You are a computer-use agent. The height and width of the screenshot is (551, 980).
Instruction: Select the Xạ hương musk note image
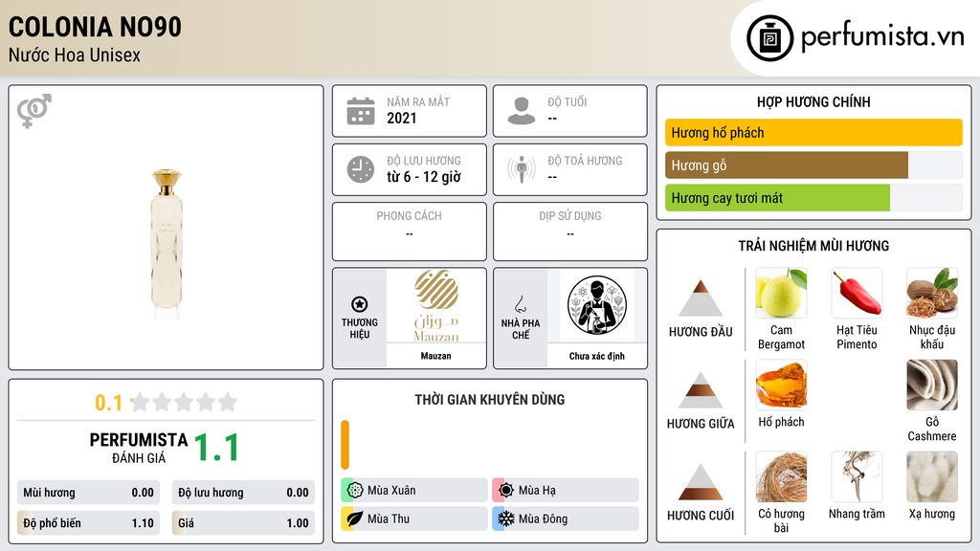pos(932,476)
